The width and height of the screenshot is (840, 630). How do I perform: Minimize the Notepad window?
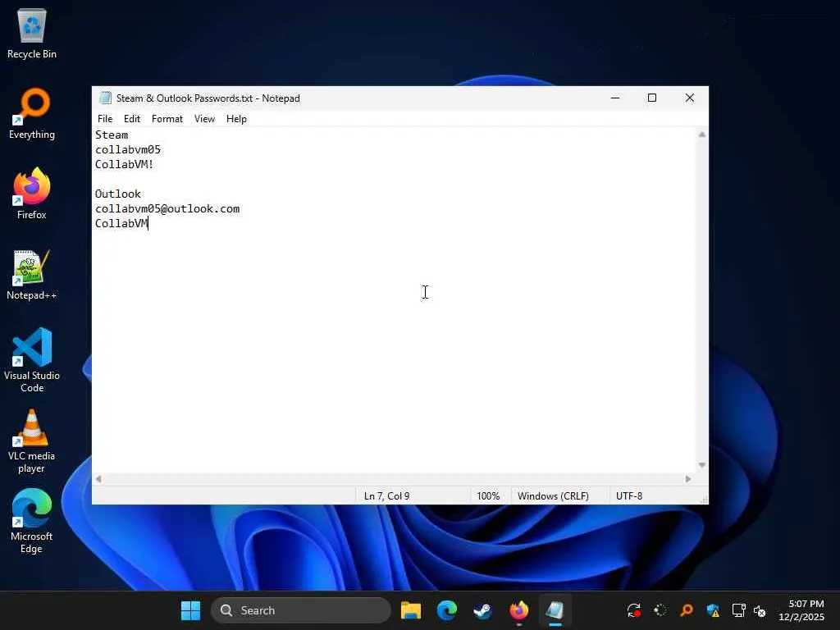(x=615, y=98)
